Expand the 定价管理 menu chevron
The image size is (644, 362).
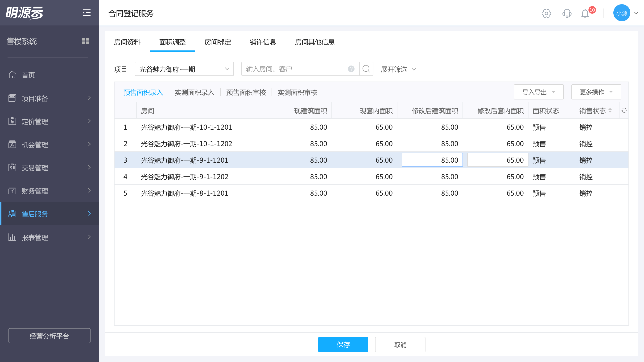click(89, 121)
